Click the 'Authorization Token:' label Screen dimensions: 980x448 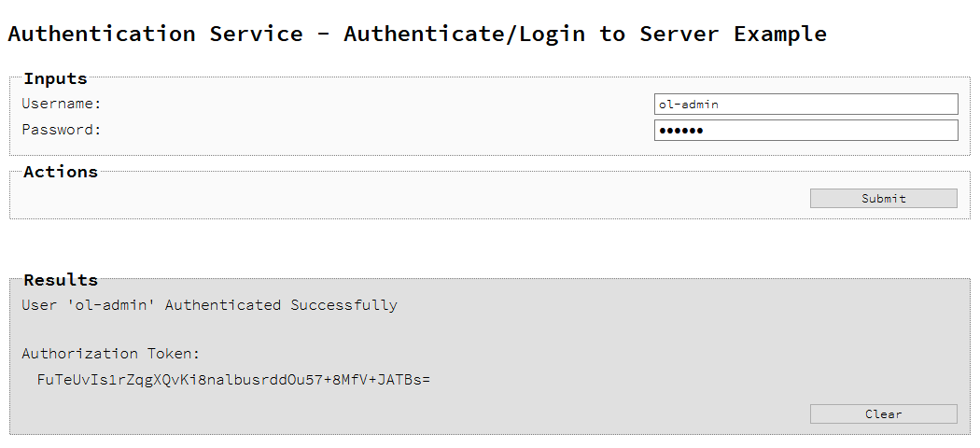click(111, 354)
